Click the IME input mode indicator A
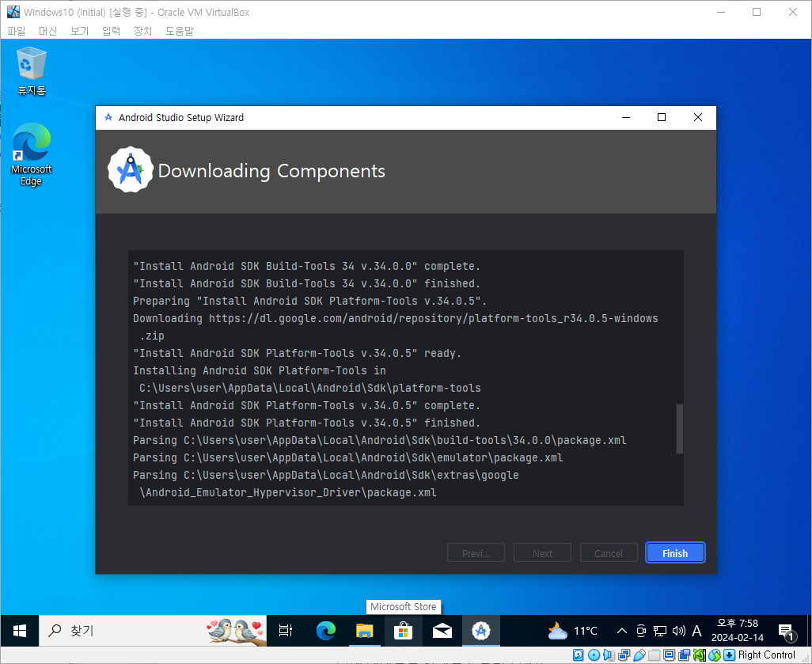This screenshot has height=664, width=812. [696, 630]
